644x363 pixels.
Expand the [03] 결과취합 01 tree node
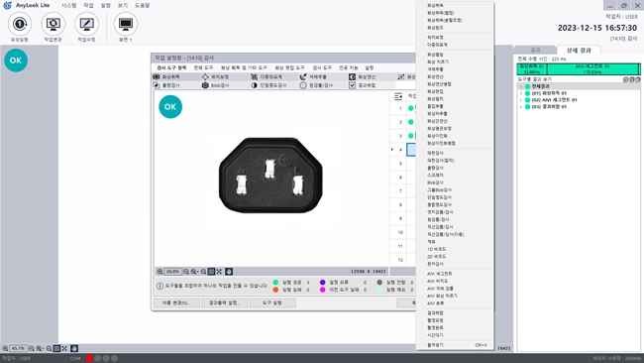click(521, 107)
